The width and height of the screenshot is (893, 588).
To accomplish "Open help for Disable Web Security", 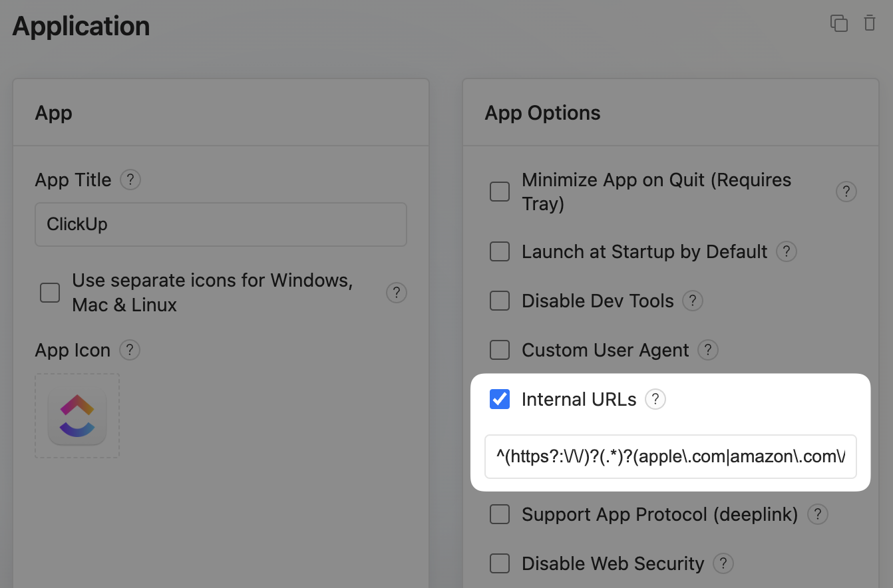I will [723, 563].
